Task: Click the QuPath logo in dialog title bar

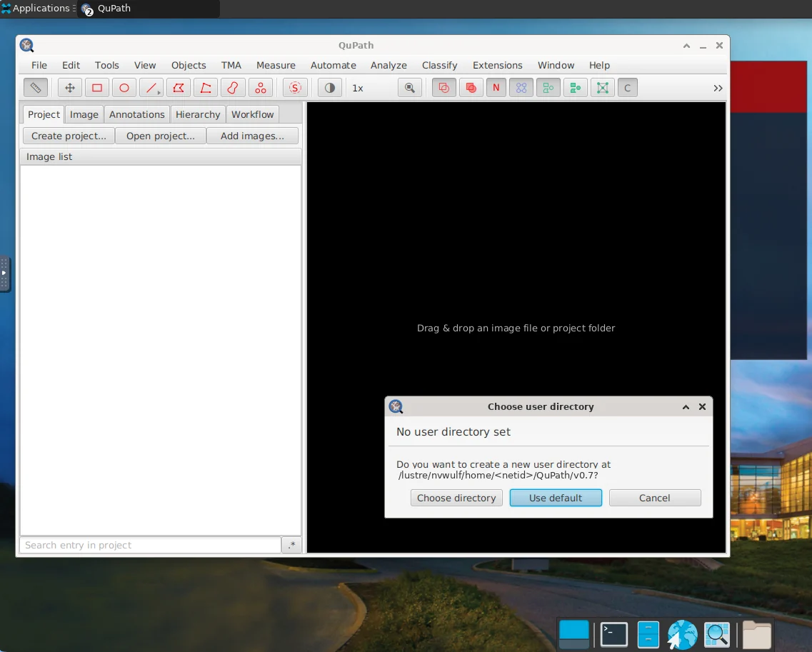Action: pos(396,406)
